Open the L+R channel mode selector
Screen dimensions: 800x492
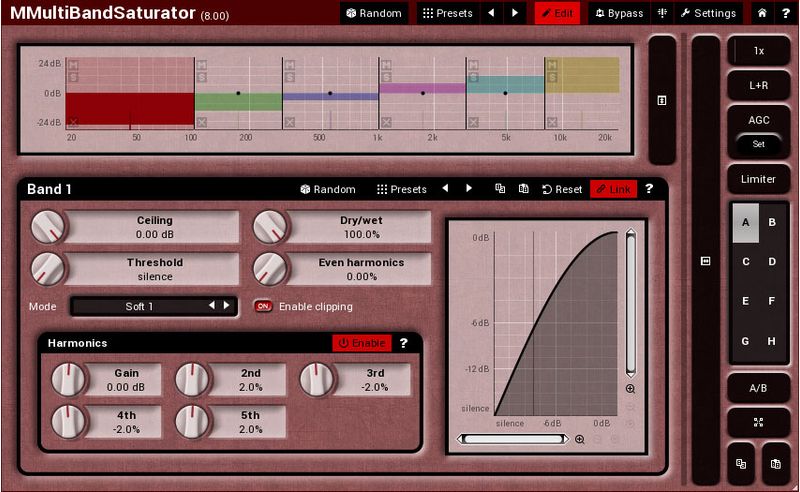point(759,85)
